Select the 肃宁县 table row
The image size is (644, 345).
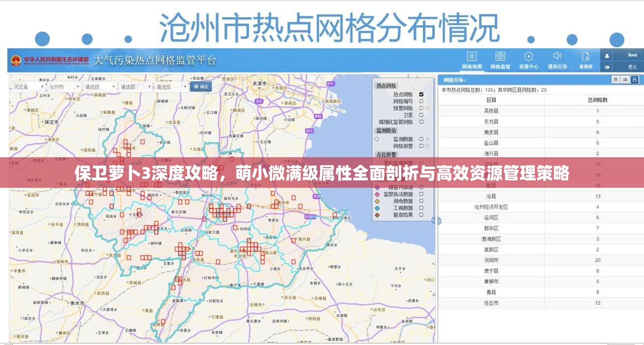(x=540, y=271)
